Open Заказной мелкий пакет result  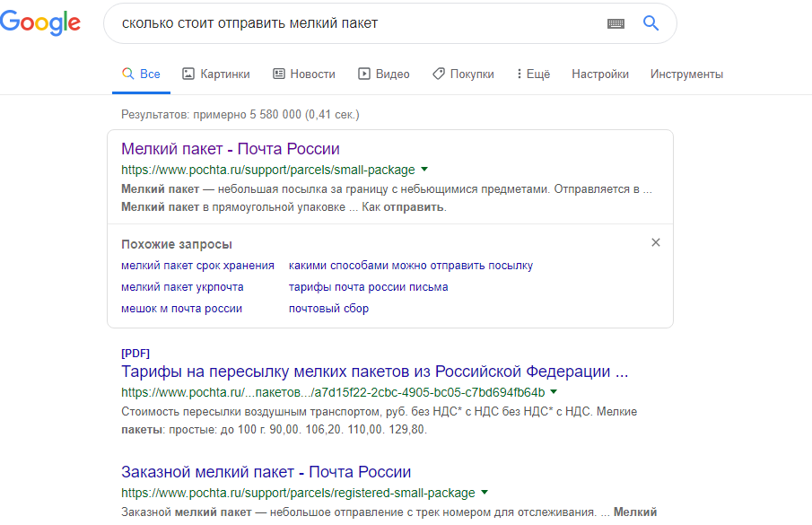[x=266, y=472]
